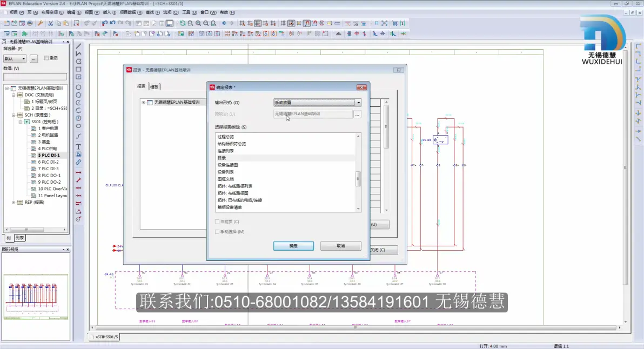Click the delete-selection dashed box icon
This screenshot has height=349, width=644.
[76, 23]
